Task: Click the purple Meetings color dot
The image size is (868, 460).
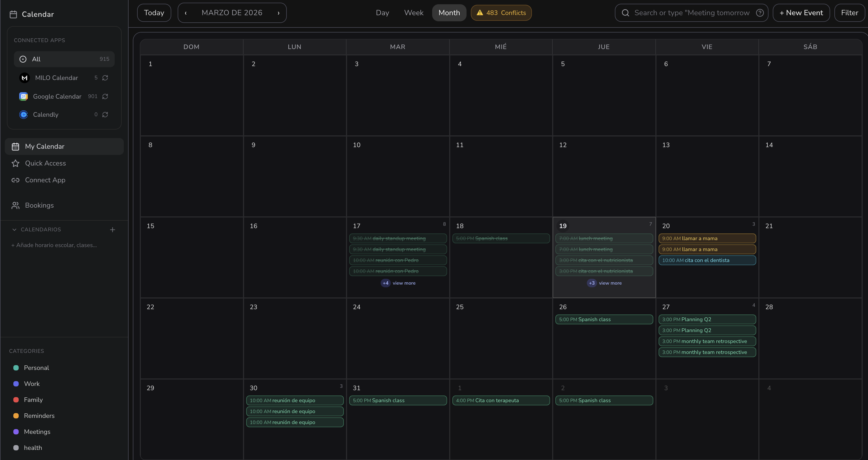Action: (x=16, y=432)
